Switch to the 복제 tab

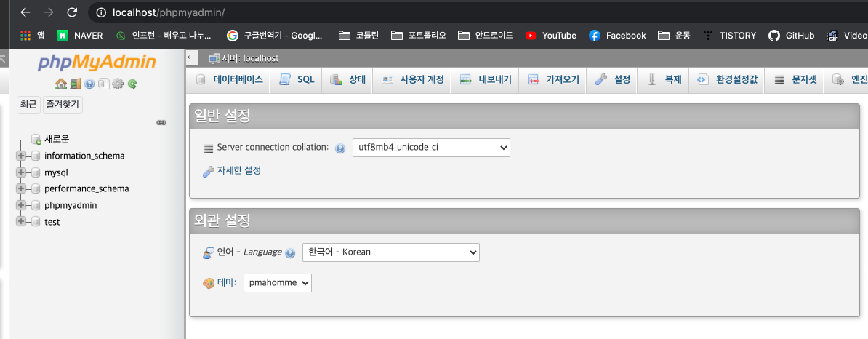[664, 80]
